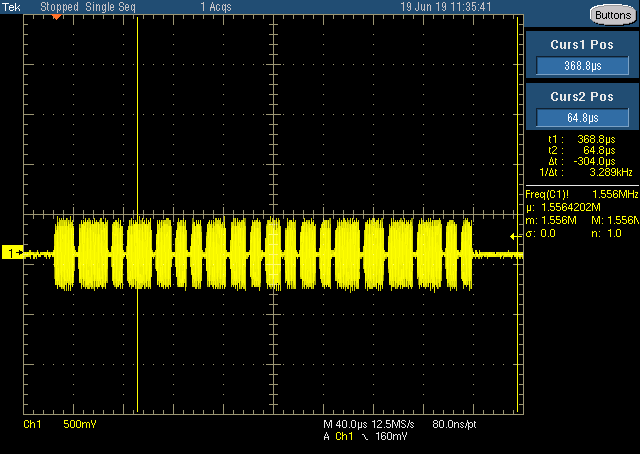
Task: Select the Curs1 Pos label
Action: [581, 44]
